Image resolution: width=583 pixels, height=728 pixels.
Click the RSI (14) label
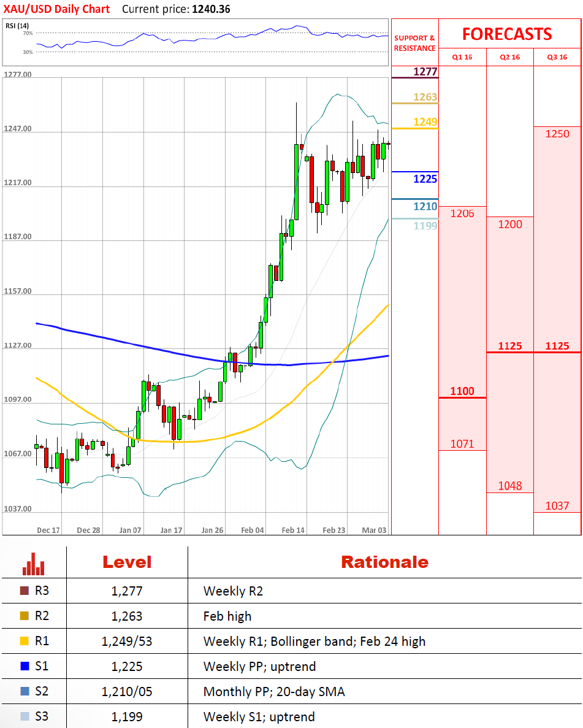[x=17, y=26]
